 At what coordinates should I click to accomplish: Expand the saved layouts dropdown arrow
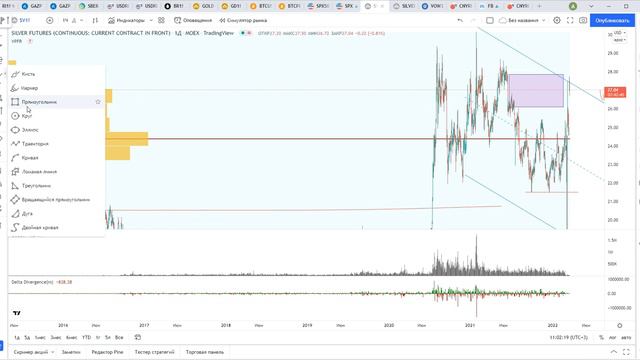click(544, 20)
